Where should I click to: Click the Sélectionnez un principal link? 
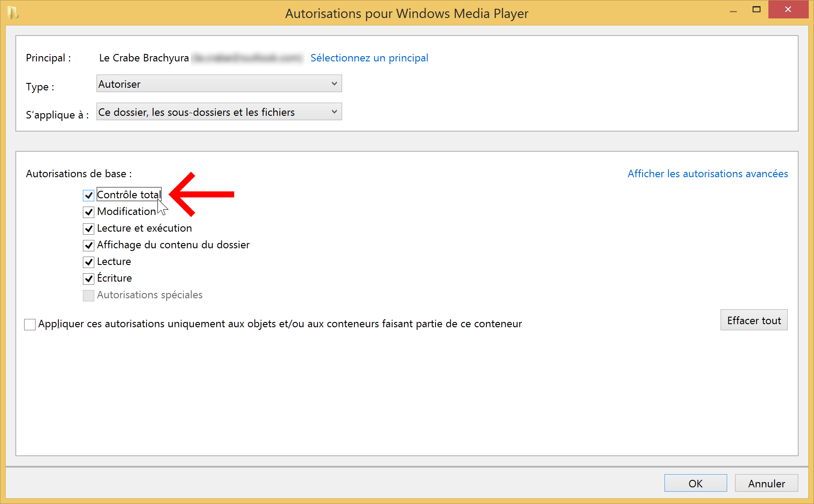point(369,58)
